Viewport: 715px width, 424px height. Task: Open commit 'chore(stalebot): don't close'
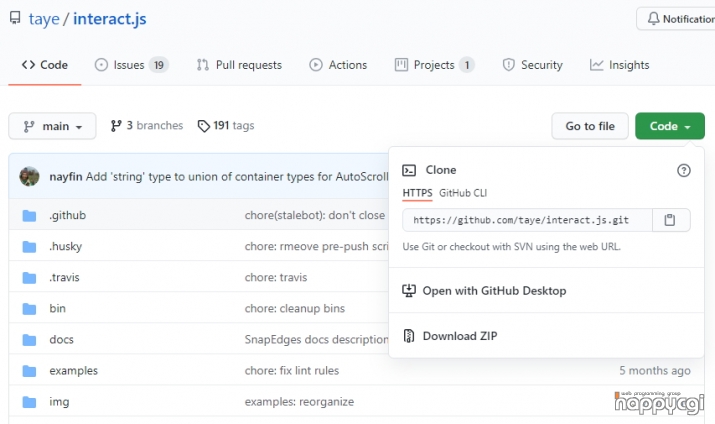[x=315, y=215]
